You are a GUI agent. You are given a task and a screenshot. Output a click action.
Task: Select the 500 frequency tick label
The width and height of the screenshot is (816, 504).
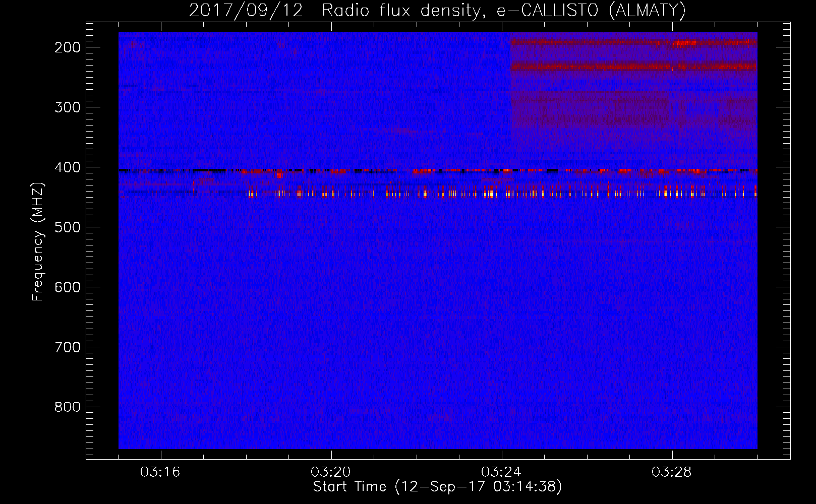tap(68, 227)
